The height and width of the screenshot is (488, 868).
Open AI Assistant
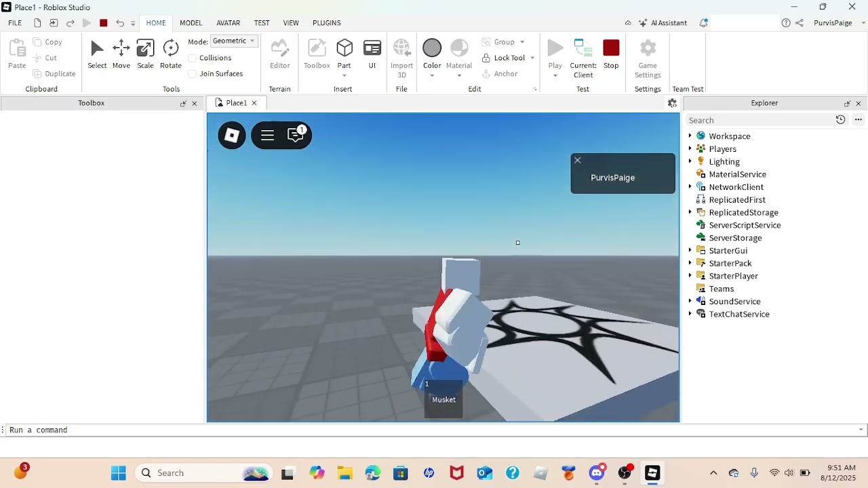[x=663, y=23]
